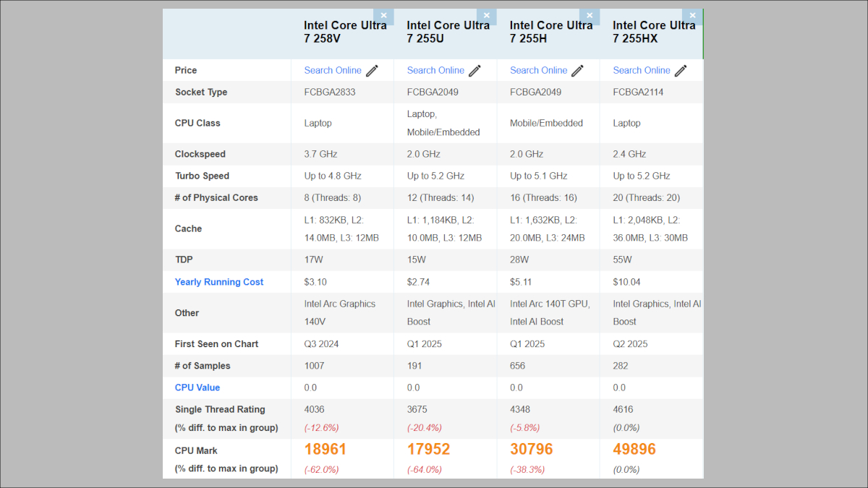Edit the price of the 255U with pencil icon

pos(475,71)
